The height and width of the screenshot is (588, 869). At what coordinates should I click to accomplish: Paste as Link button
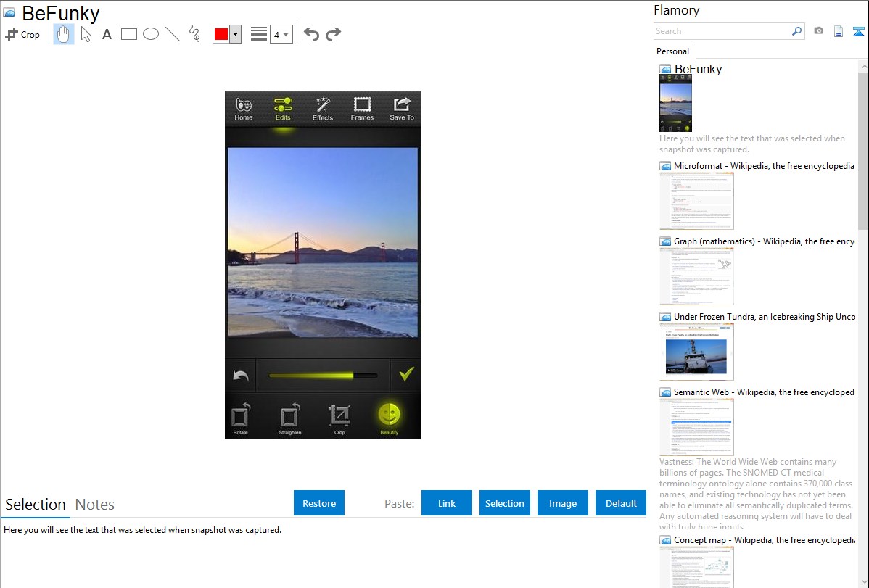coord(447,503)
